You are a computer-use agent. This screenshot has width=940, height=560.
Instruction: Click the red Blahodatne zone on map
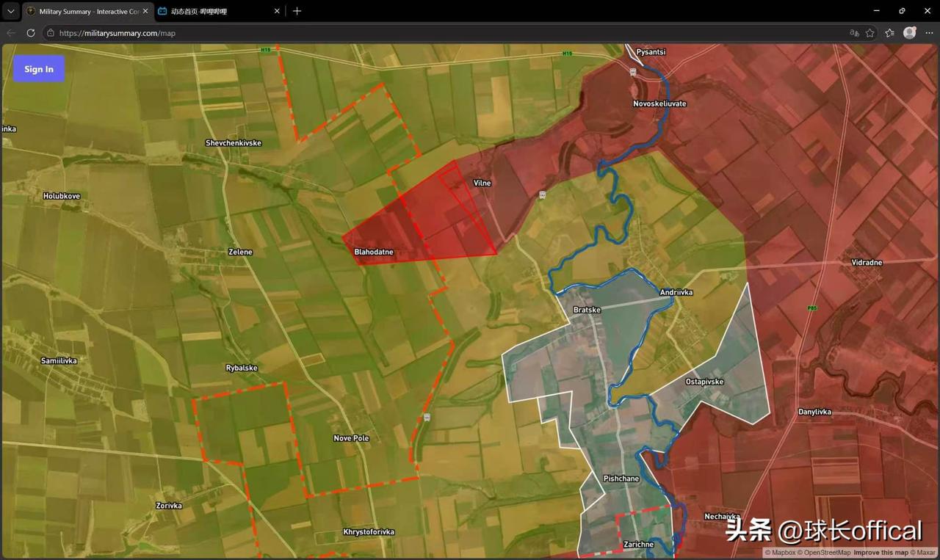[x=422, y=220]
